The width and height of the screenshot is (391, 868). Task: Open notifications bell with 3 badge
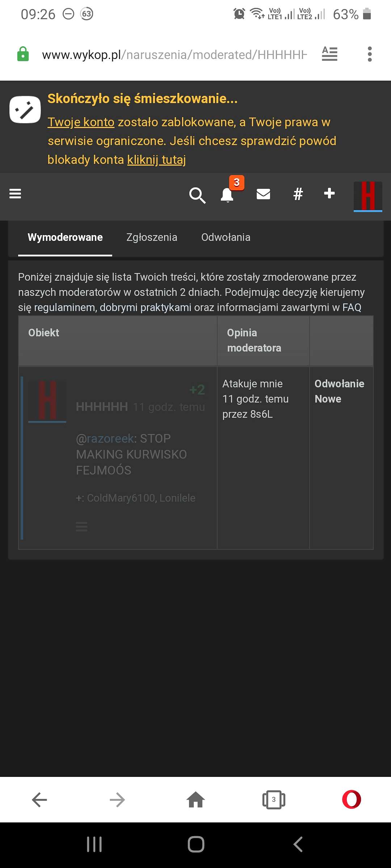[227, 195]
